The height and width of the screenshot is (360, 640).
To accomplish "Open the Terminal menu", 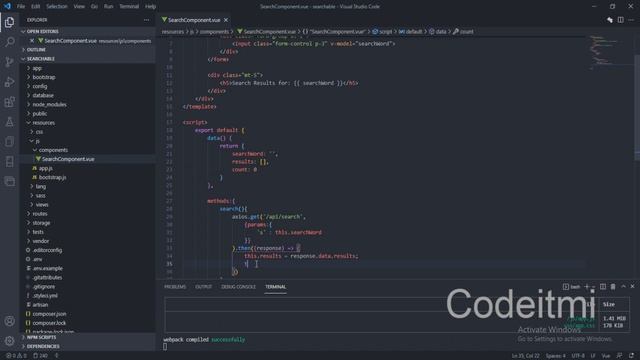I will pos(129,7).
